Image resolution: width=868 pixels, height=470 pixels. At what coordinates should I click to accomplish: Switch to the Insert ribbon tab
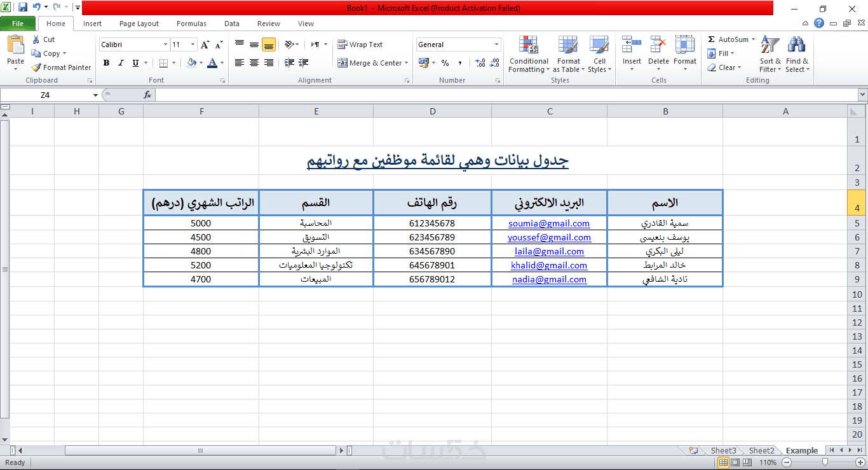click(92, 24)
